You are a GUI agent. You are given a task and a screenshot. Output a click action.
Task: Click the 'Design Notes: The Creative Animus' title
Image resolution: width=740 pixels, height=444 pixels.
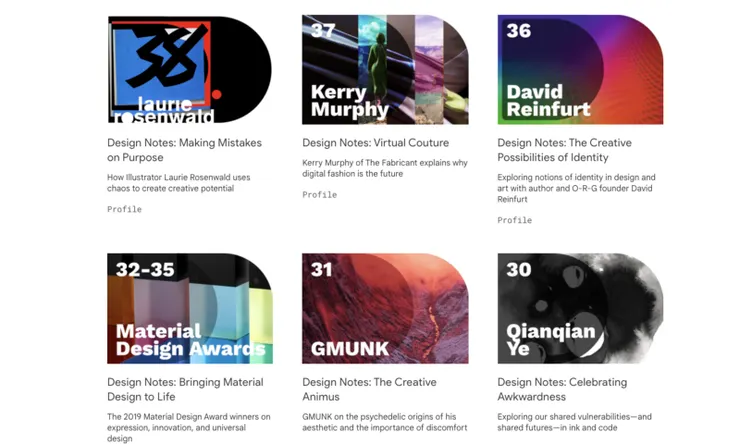pos(370,389)
